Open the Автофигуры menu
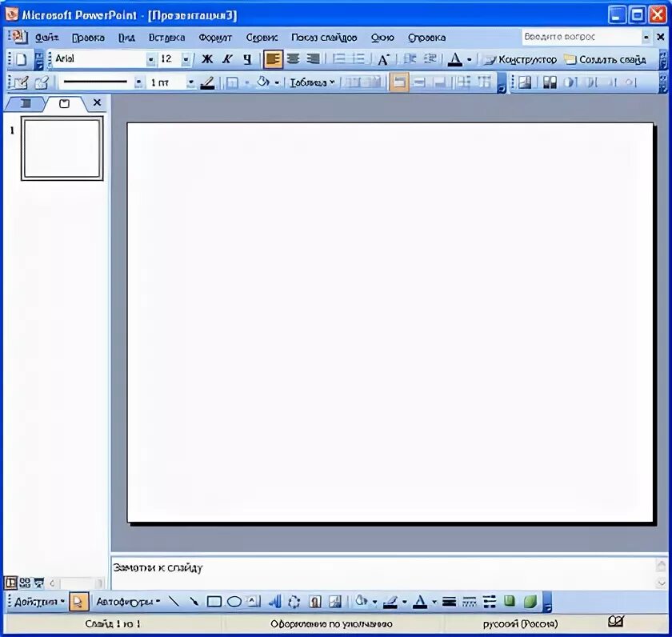672x637 pixels. tap(128, 602)
